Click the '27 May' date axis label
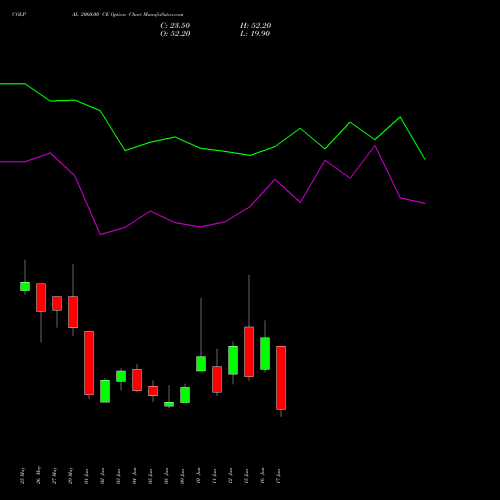The height and width of the screenshot is (500, 500). pyautogui.click(x=54, y=476)
